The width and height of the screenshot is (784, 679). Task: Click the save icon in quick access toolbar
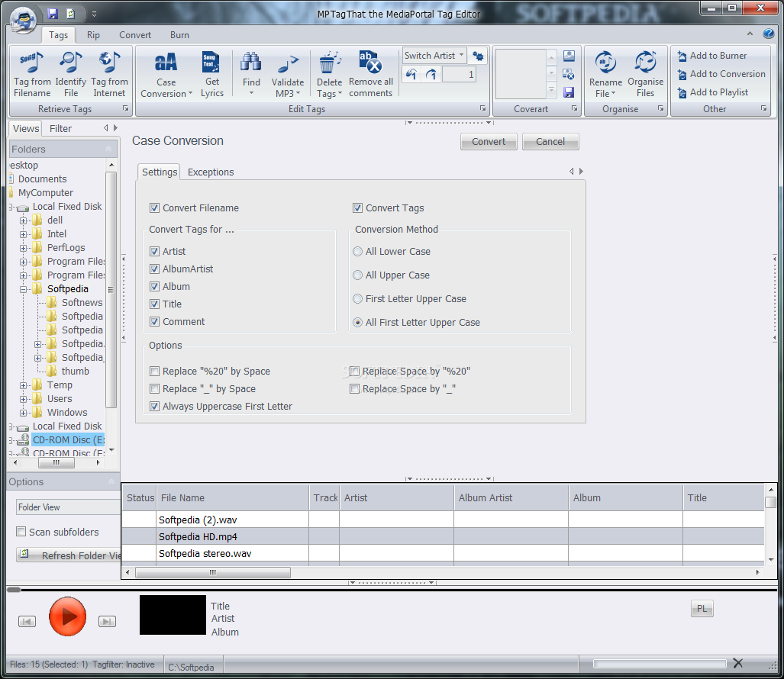tap(53, 14)
